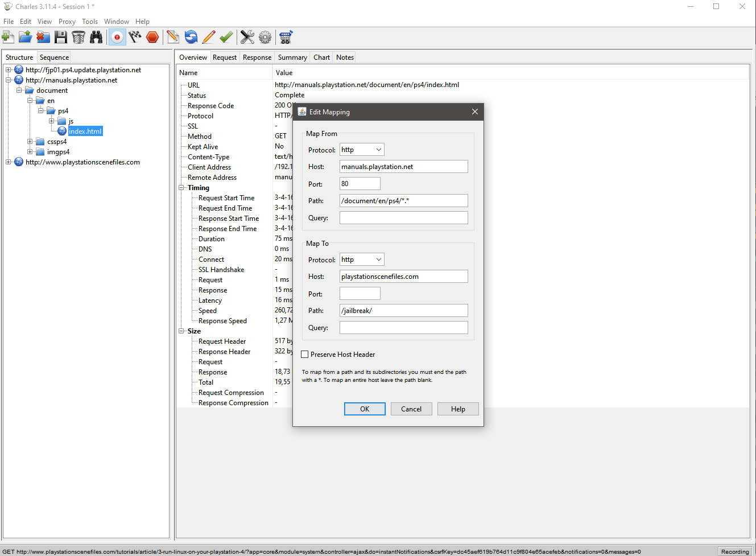This screenshot has width=756, height=556.
Task: Click the Edit Mapping dialog title icon
Action: point(302,112)
